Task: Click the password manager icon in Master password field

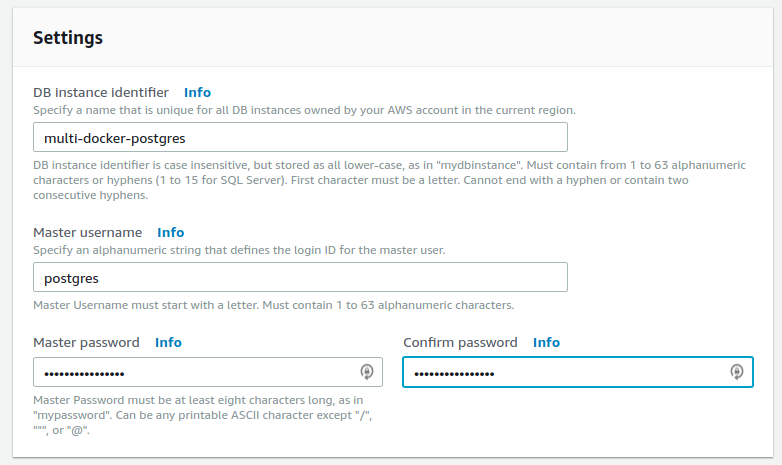Action: pos(367,372)
